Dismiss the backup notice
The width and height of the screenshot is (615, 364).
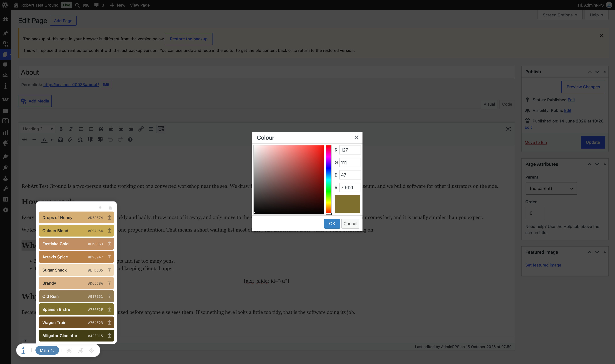[x=601, y=36]
